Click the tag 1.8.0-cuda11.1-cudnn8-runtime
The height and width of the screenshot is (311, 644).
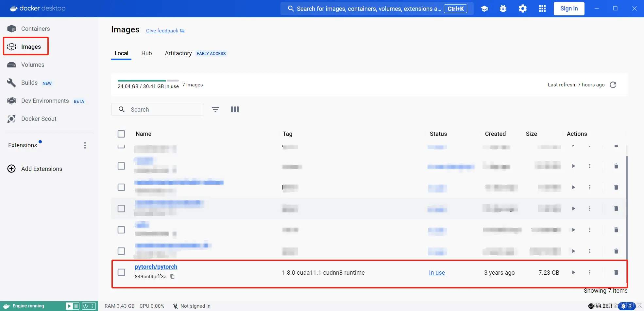click(x=323, y=273)
